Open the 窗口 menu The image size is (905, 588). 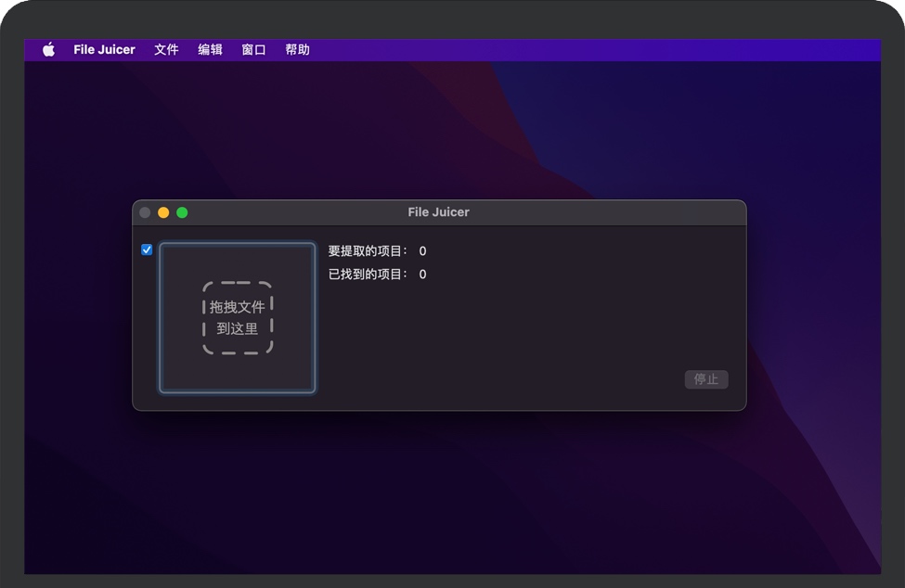click(253, 50)
